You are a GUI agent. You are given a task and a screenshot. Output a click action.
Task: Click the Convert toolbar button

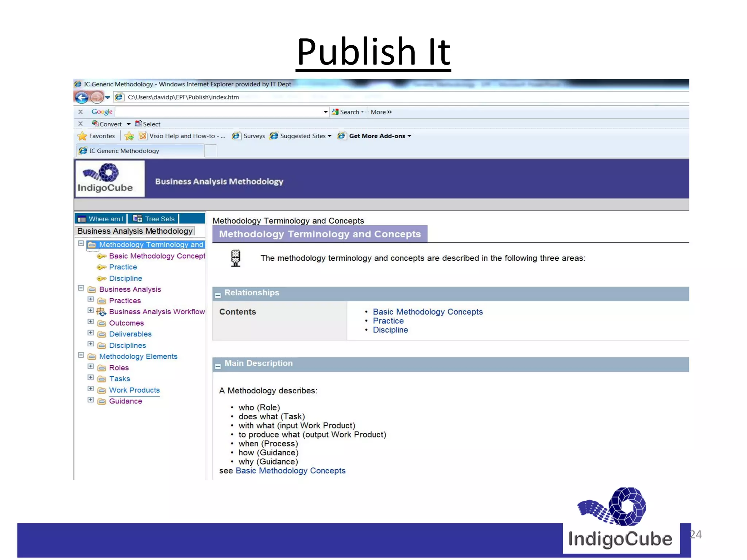[107, 124]
